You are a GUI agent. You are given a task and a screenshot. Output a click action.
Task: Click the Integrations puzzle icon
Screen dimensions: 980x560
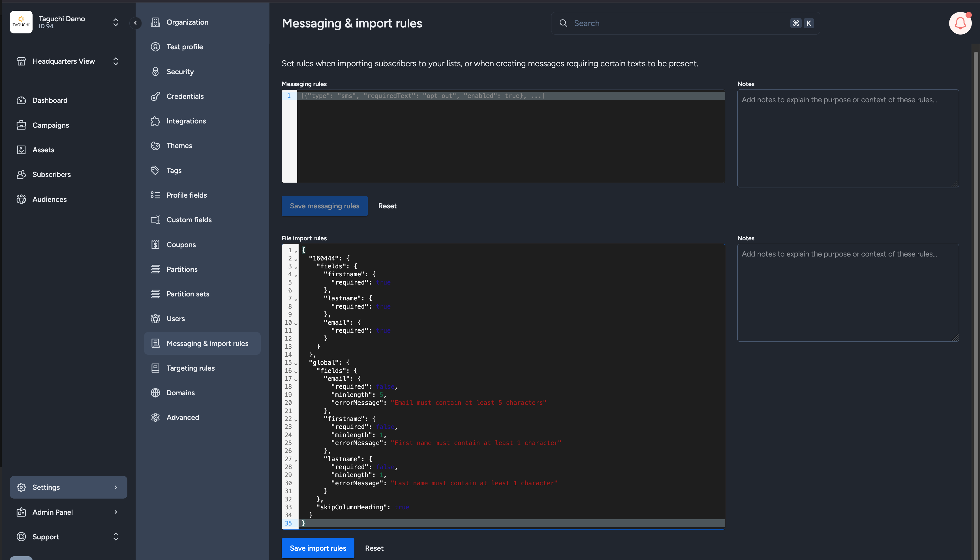coord(155,121)
